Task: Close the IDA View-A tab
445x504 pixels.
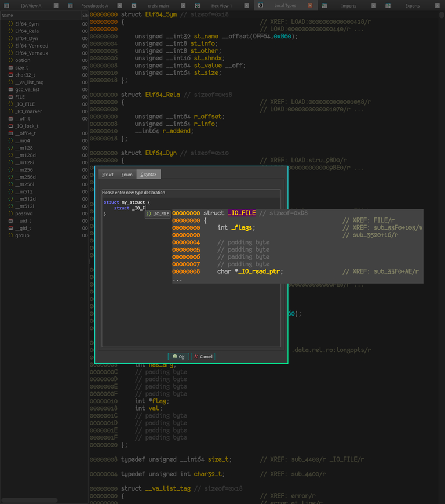Action: 56,5
